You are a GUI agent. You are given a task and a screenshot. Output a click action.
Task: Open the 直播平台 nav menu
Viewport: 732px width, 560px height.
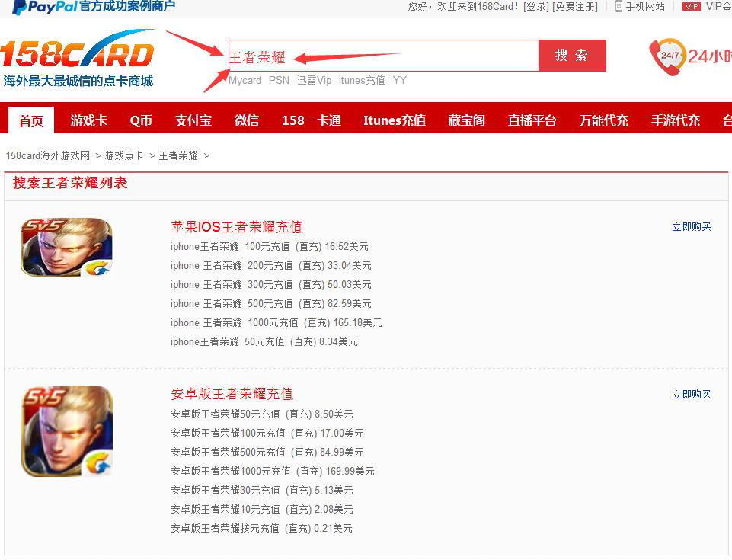coord(532,120)
